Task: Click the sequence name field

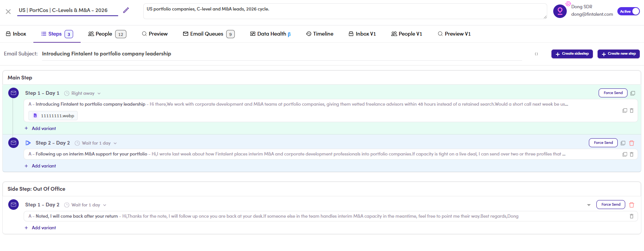Action: tap(68, 10)
